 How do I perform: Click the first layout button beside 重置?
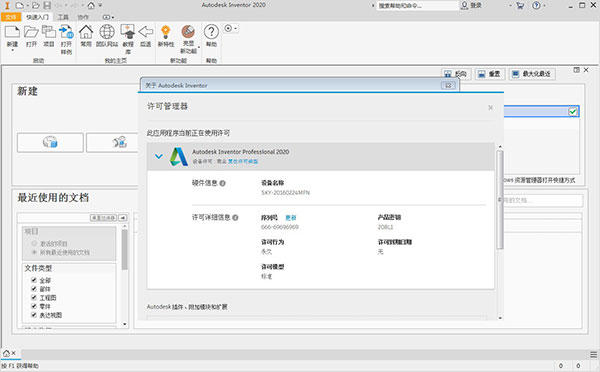[456, 74]
